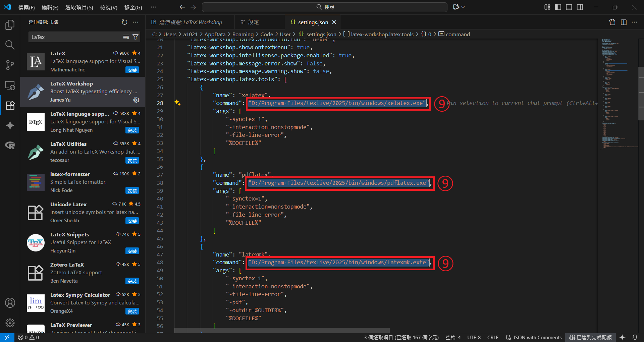
Task: Change line ending CRLF in status bar
Action: [493, 337]
